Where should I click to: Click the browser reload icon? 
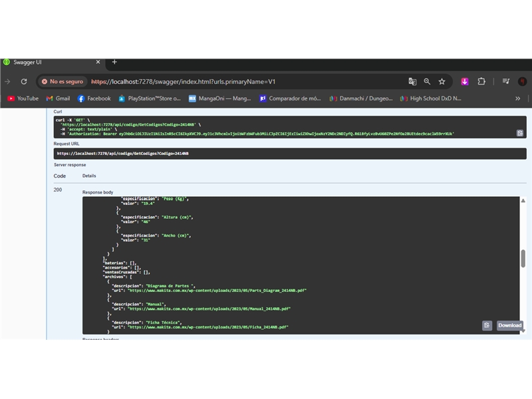pos(24,82)
